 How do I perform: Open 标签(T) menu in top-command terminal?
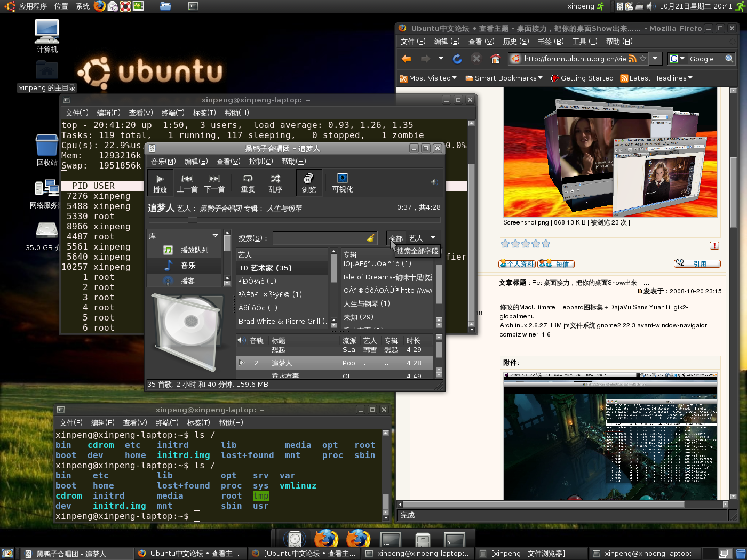(204, 113)
